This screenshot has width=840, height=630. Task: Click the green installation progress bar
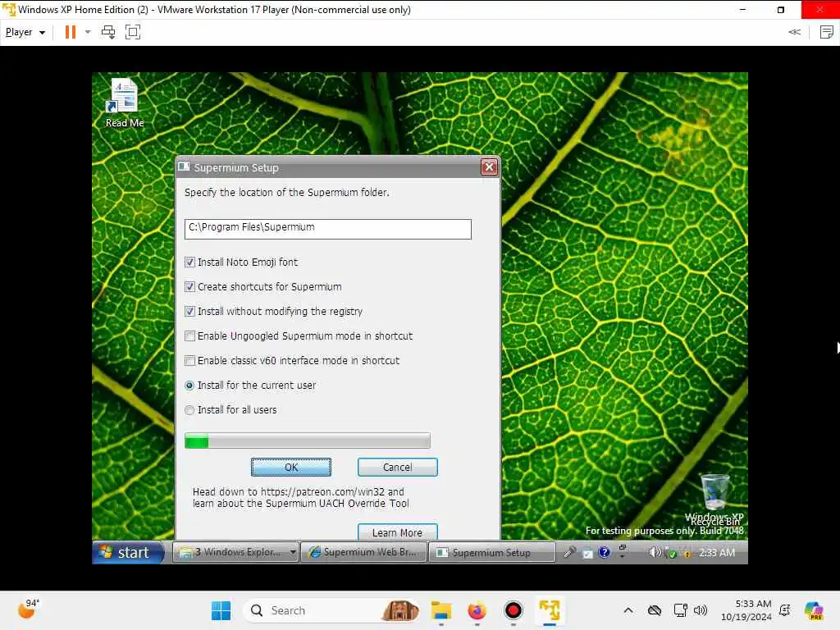(307, 441)
